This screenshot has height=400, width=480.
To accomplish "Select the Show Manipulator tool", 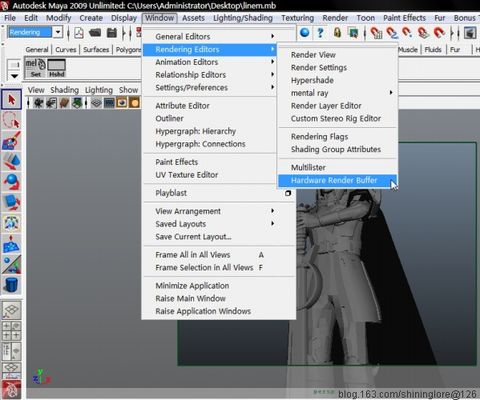I will [x=12, y=264].
